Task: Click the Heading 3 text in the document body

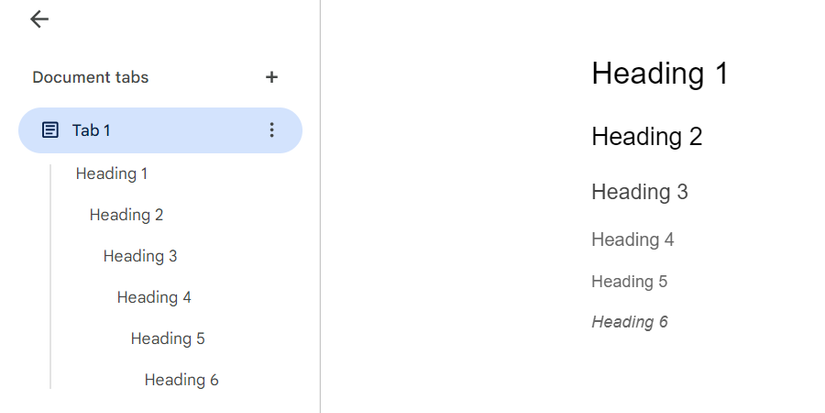Action: [x=639, y=191]
